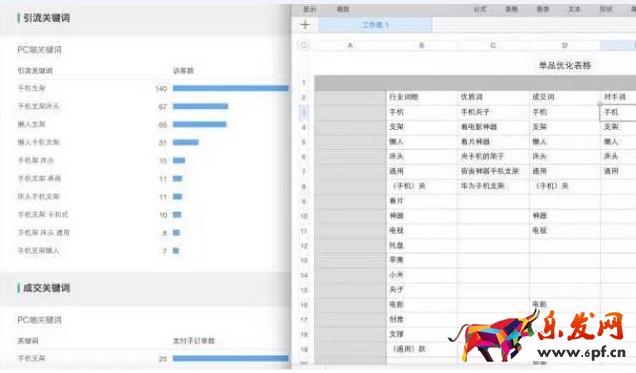Add a new sheet with the plus button
Image resolution: width=636 pixels, height=373 pixels.
(x=305, y=25)
